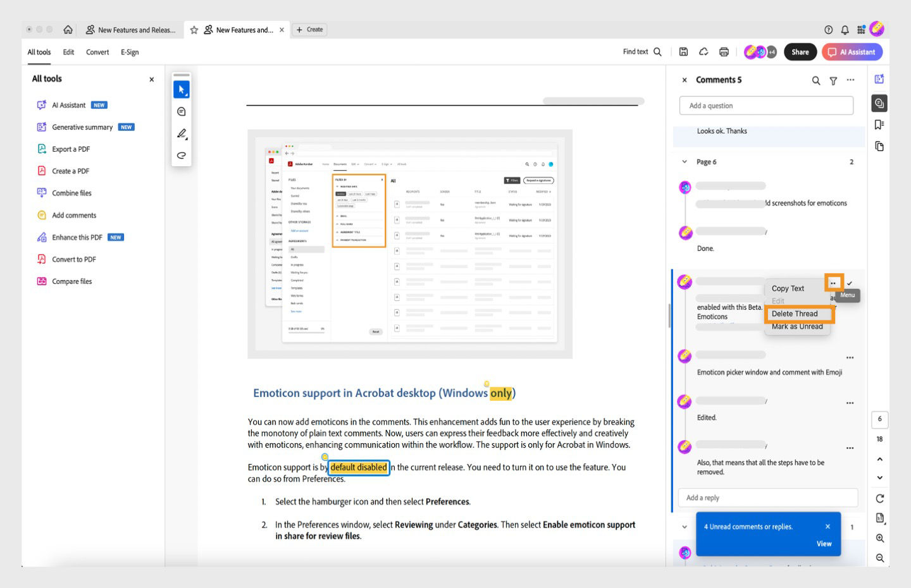Click the print icon in toolbar
The image size is (911, 588).
tap(722, 52)
